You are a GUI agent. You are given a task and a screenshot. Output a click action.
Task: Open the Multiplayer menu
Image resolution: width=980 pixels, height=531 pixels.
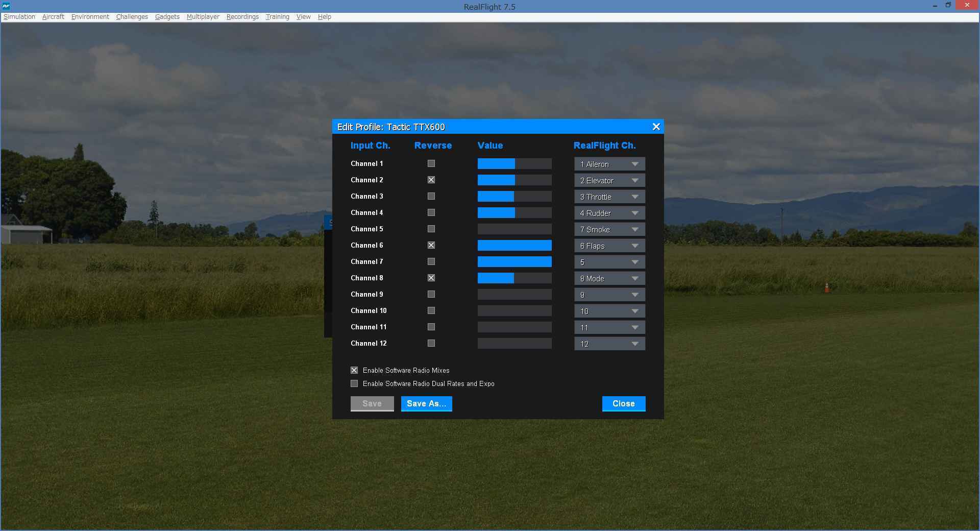203,17
